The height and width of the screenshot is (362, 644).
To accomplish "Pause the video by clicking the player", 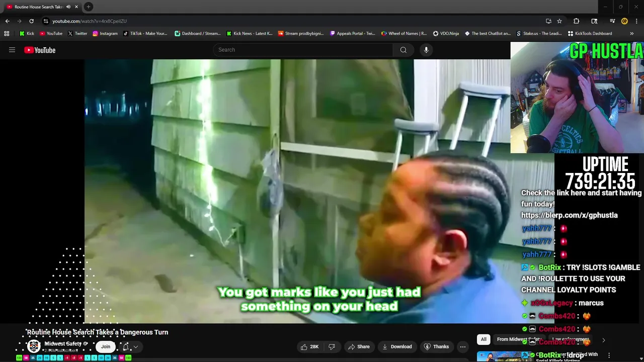I will point(297,191).
